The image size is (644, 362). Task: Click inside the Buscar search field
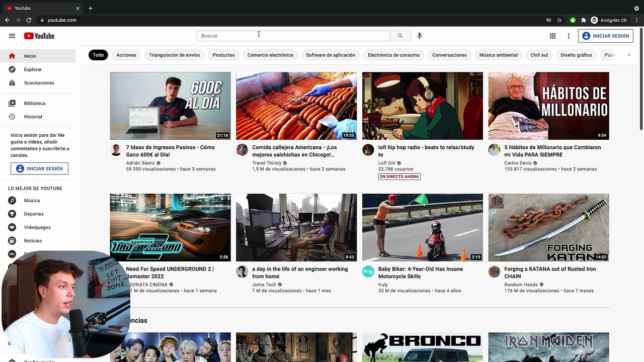(x=293, y=36)
